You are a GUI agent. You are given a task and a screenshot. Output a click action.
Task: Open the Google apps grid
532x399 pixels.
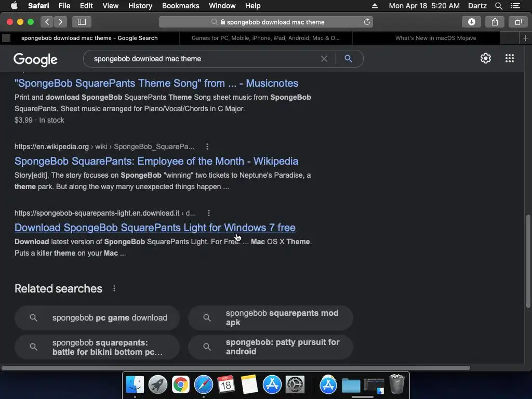pos(509,58)
